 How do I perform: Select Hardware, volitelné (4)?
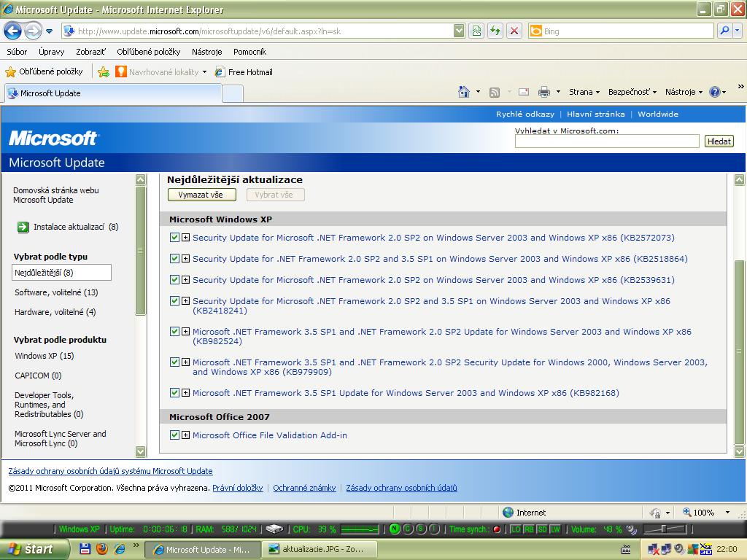click(x=55, y=312)
